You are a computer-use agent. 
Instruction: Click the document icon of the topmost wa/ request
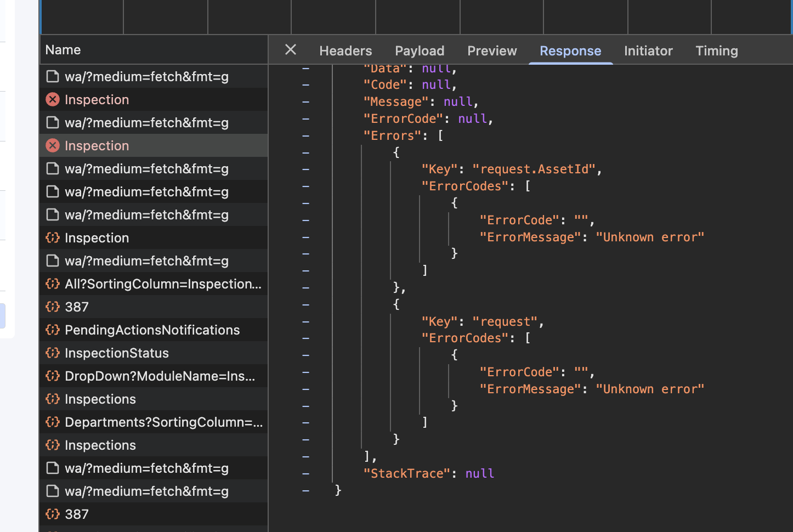point(53,76)
